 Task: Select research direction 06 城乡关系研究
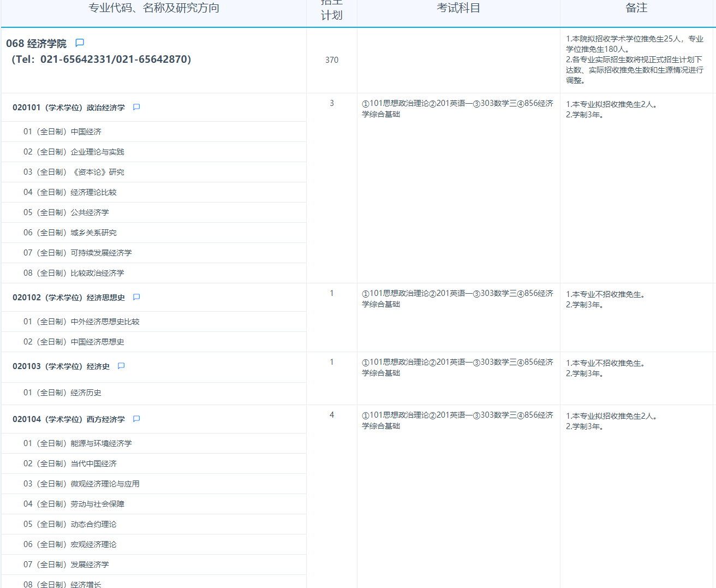click(70, 233)
